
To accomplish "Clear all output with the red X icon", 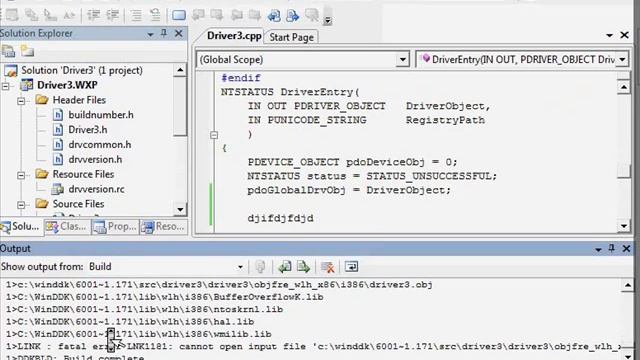I will pos(327,267).
